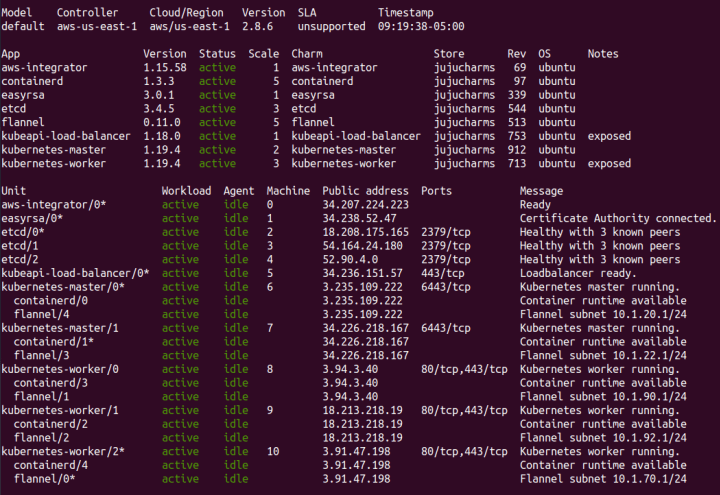The width and height of the screenshot is (720, 495).
Task: Click kubernetes-master in the App column
Action: [53, 150]
